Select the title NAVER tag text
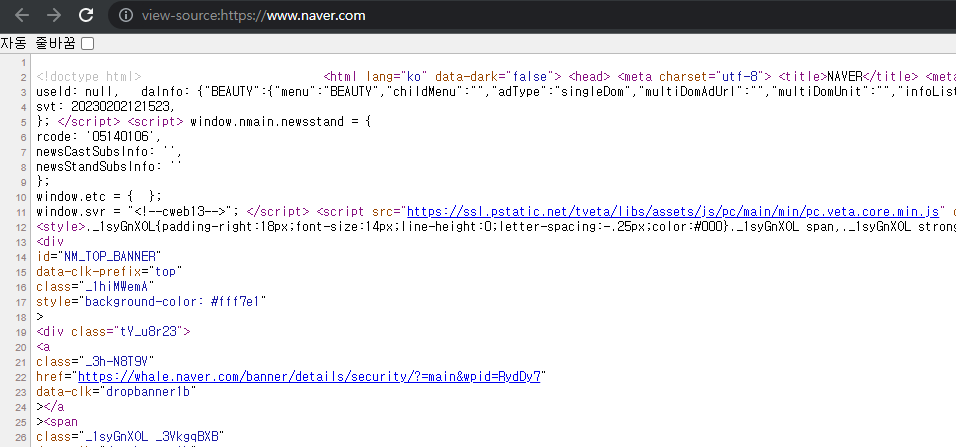956x447 pixels. pos(849,77)
